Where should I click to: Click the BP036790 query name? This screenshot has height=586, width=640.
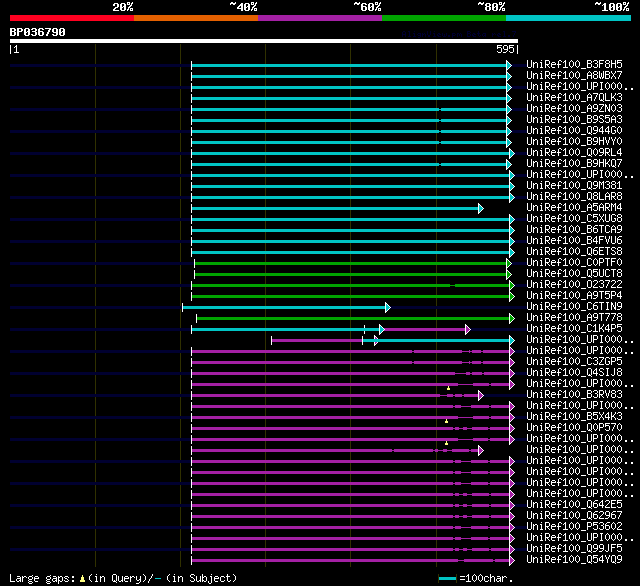[x=38, y=32]
